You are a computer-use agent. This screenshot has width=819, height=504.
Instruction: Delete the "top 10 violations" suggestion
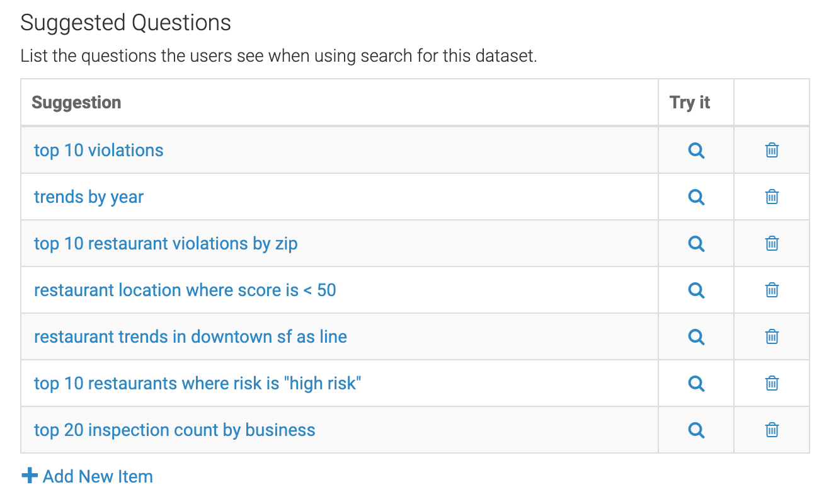point(772,151)
